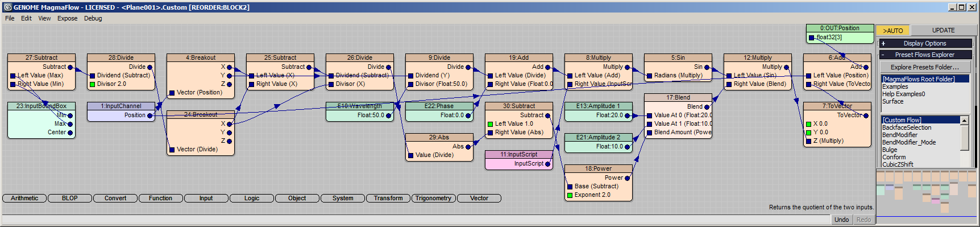
Task: Click E21:Amplitude 2 Float:10.0 socket
Action: click(x=627, y=147)
